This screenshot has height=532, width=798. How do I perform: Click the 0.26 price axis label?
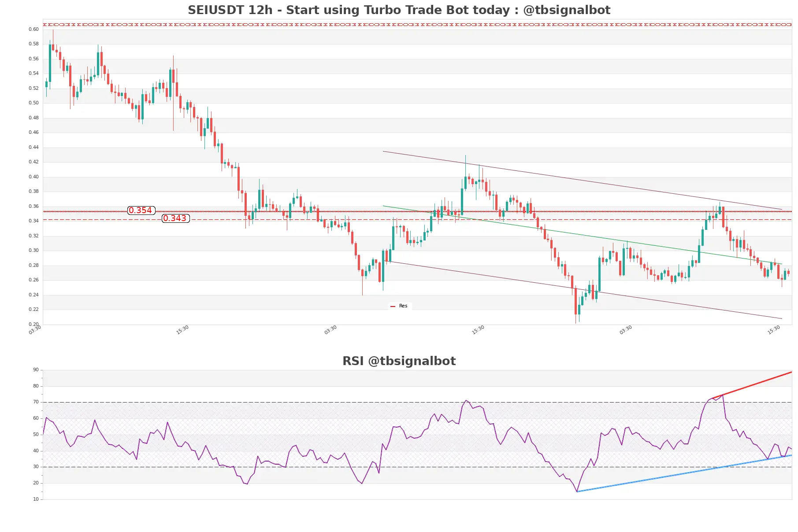pyautogui.click(x=33, y=280)
